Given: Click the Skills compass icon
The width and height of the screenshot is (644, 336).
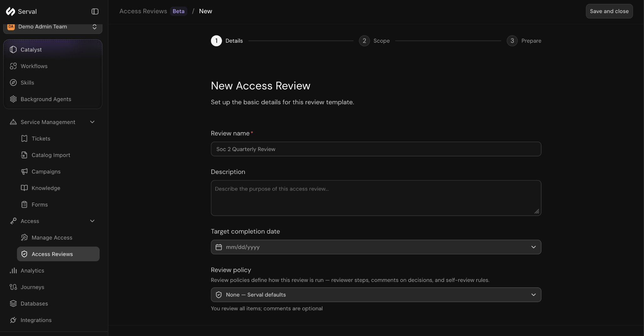Looking at the screenshot, I should point(13,83).
